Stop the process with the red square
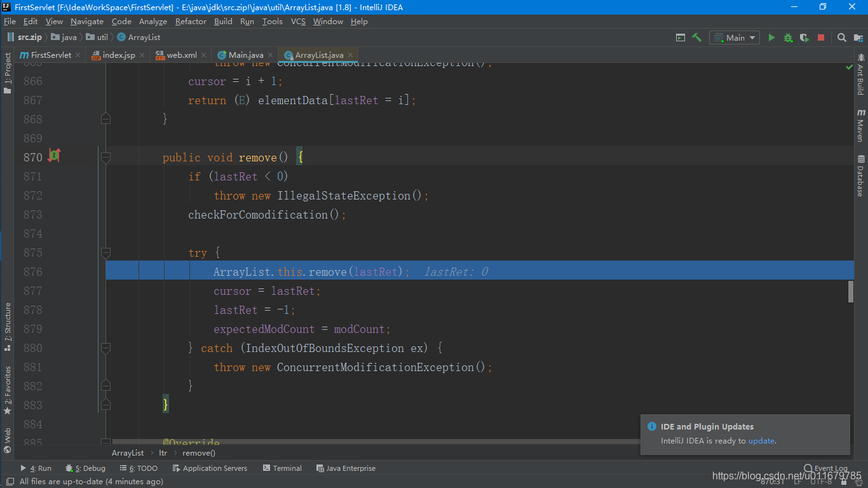Image resolution: width=868 pixels, height=488 pixels. (821, 37)
